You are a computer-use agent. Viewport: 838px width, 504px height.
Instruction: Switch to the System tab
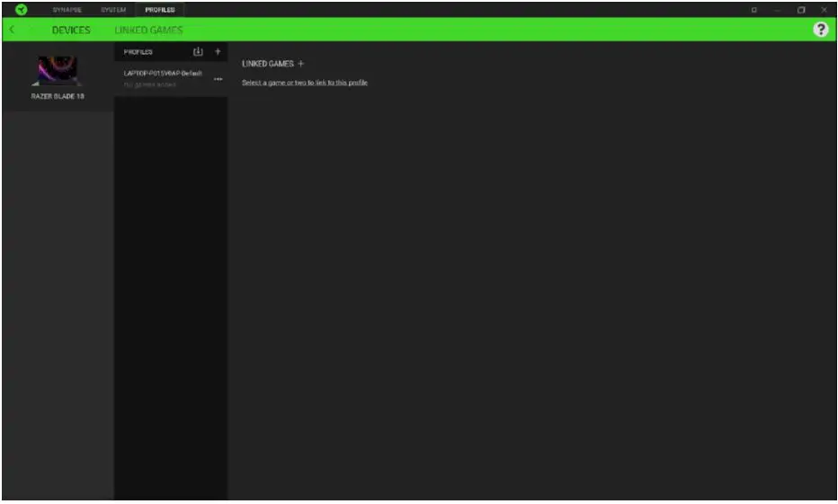pyautogui.click(x=113, y=10)
